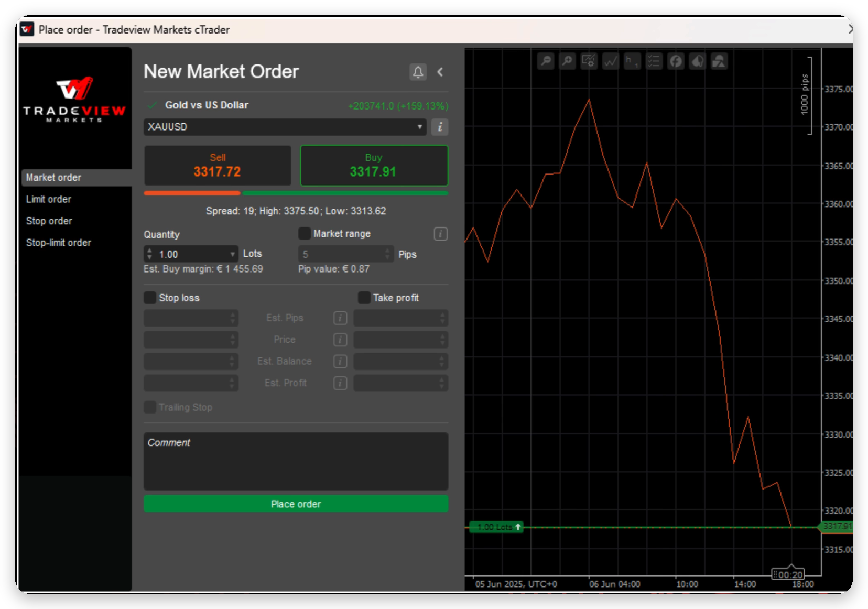The width and height of the screenshot is (868, 609).
Task: Click the Spread: 19; High: 3375.50 text line
Action: 296,211
